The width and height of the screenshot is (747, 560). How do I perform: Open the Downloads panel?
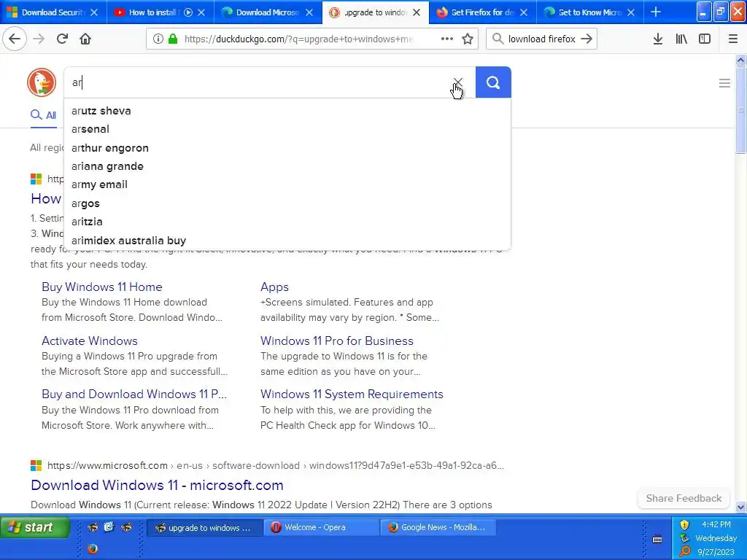pos(658,39)
